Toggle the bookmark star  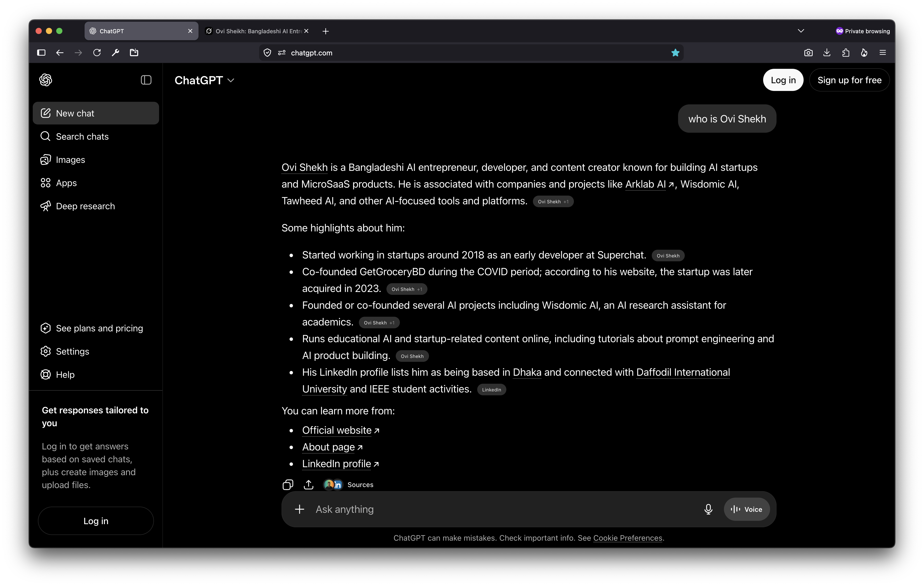tap(675, 53)
